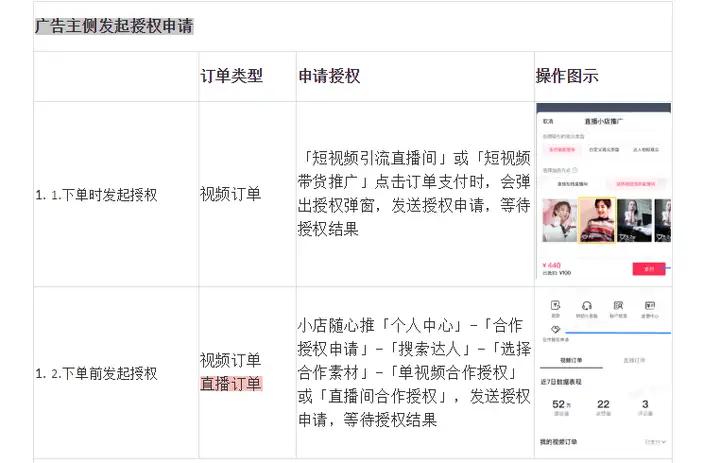Tap cancel in the 直播小店推广 header
This screenshot has height=463, width=720.
548,121
